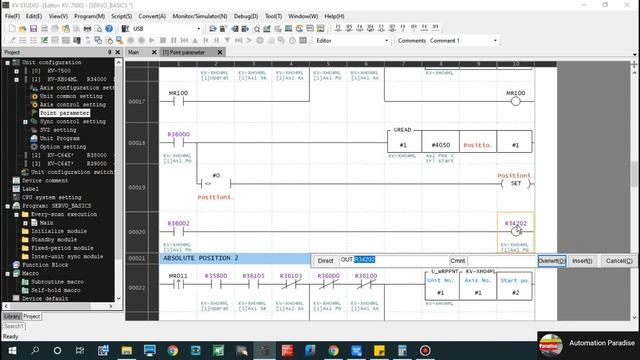Collapse the Unit configuration tree node
Viewport: 640px width, 360px height.
[x=8, y=62]
